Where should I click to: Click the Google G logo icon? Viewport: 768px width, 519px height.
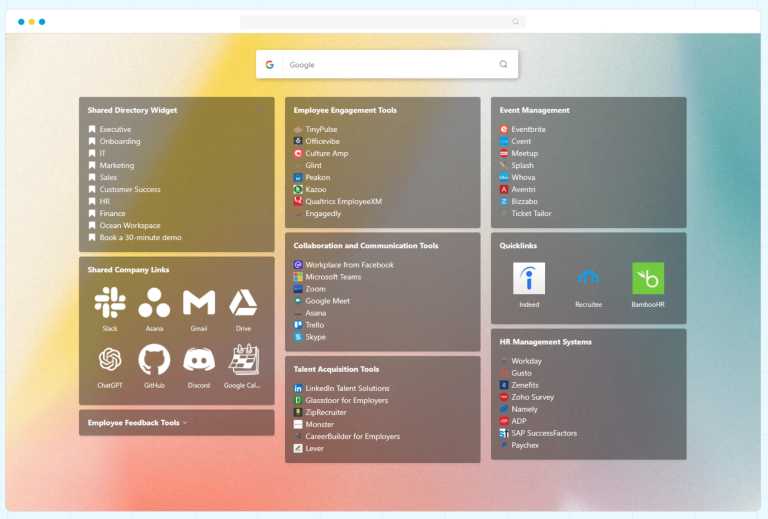[269, 64]
